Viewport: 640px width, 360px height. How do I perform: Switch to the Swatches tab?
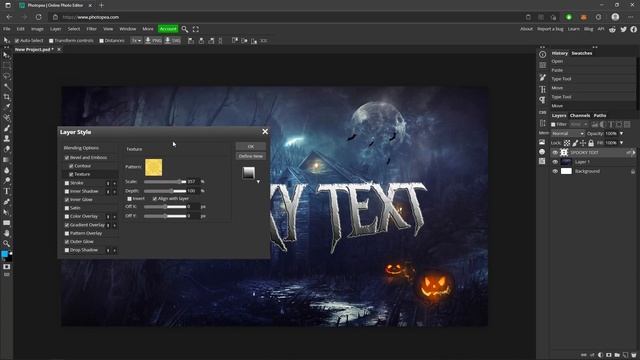coord(582,53)
